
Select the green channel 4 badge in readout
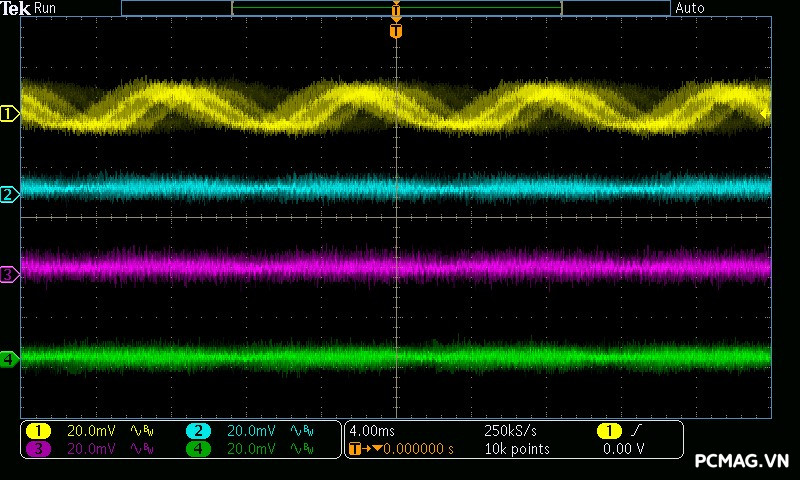198,449
